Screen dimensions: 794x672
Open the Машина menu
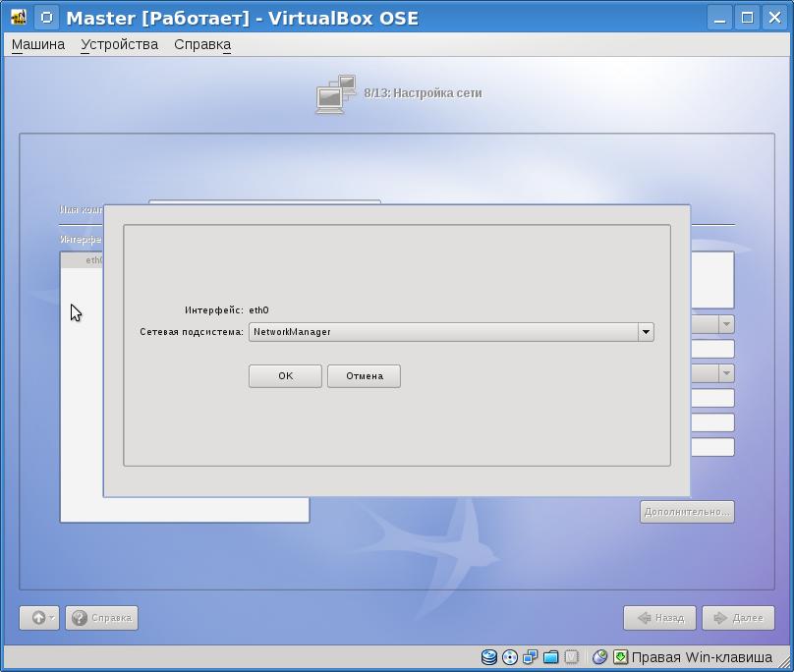pyautogui.click(x=38, y=44)
